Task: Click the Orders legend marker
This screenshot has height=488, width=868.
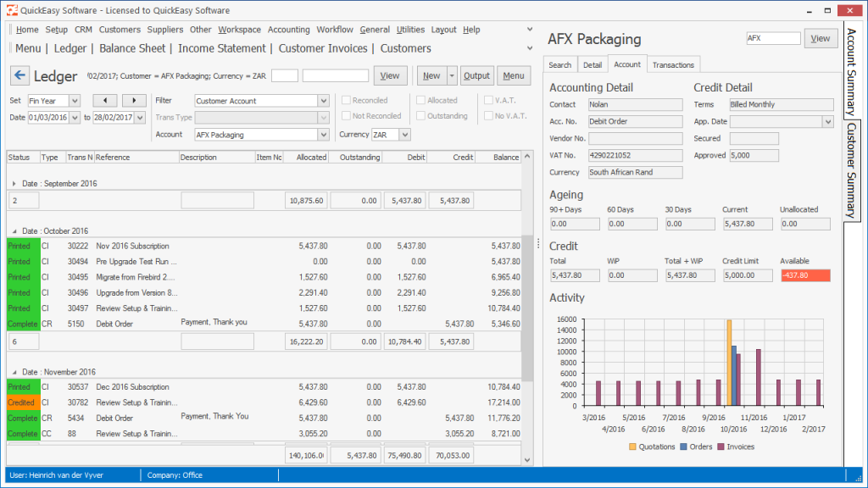Action: coord(683,446)
